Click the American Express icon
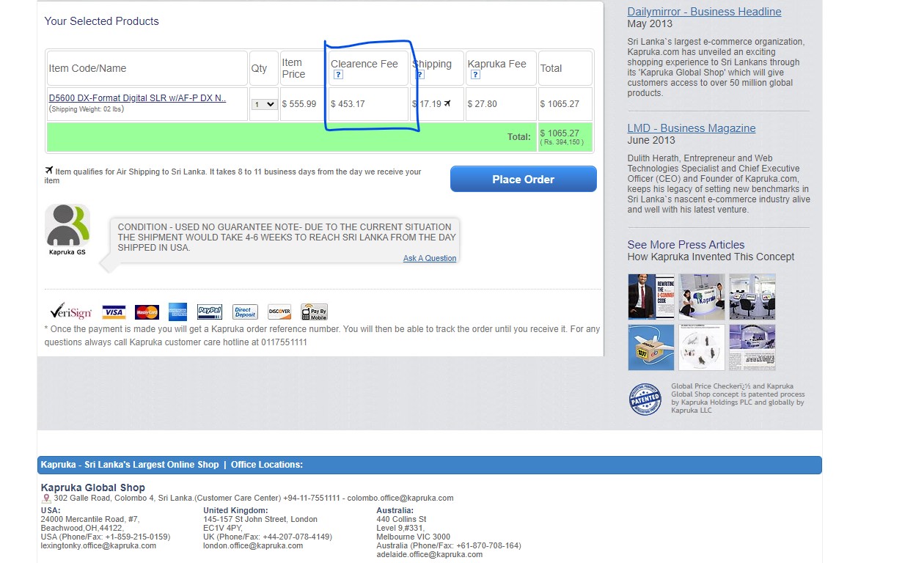924x563 pixels. tap(178, 312)
